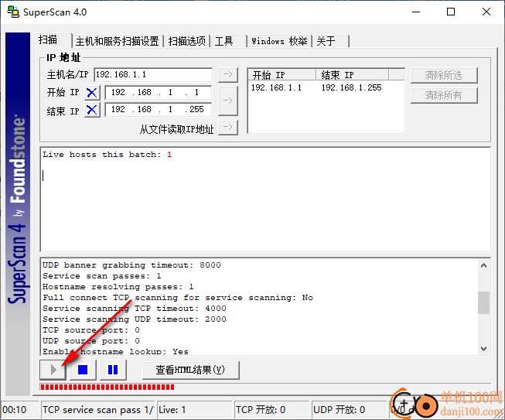This screenshot has width=505, height=420.
Task: Open the Windows 枚举 tab
Action: [x=279, y=41]
